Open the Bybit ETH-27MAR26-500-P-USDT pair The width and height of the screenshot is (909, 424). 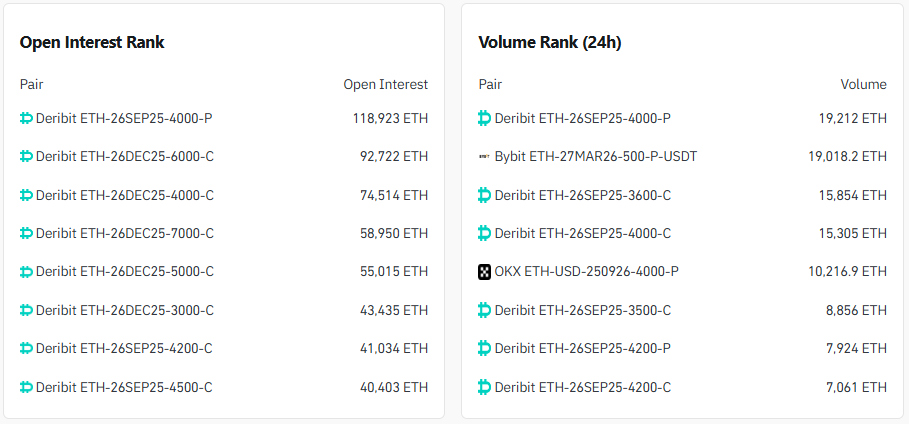tap(596, 157)
